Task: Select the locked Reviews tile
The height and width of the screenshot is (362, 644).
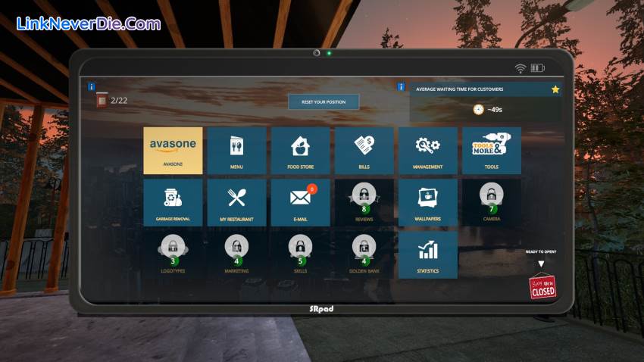Action: (x=364, y=202)
